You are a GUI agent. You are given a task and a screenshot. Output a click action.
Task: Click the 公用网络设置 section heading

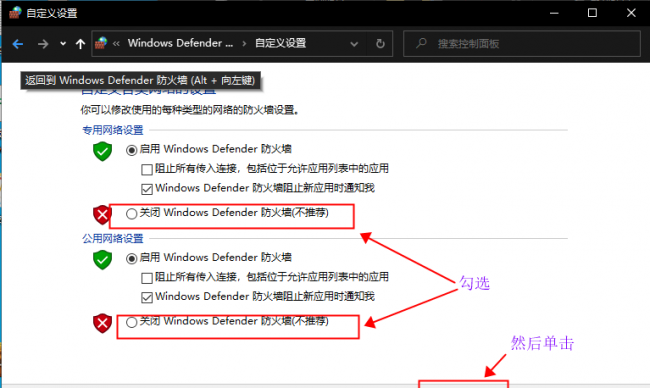click(x=113, y=238)
